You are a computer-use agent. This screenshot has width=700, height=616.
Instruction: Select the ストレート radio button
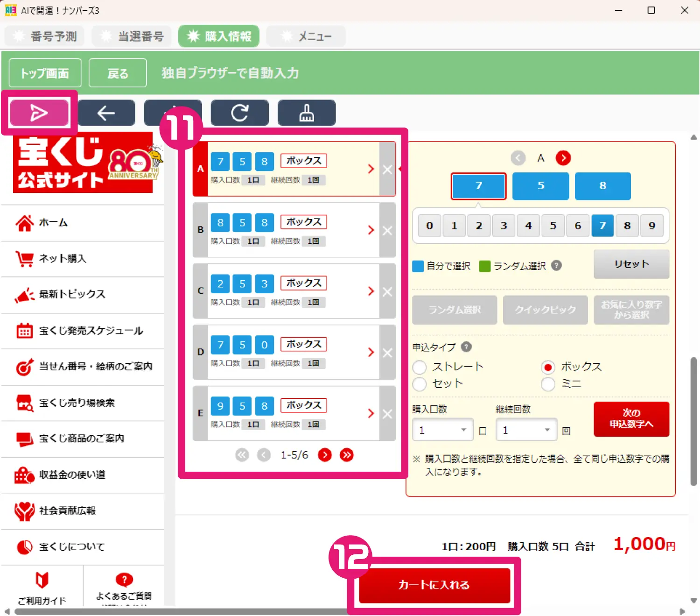pos(419,367)
